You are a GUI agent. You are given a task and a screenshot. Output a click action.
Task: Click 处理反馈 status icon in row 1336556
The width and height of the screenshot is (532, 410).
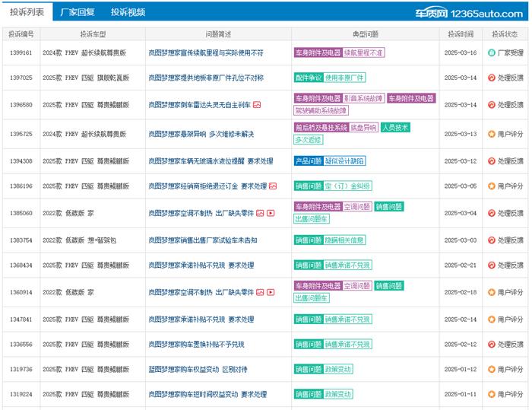coord(491,345)
